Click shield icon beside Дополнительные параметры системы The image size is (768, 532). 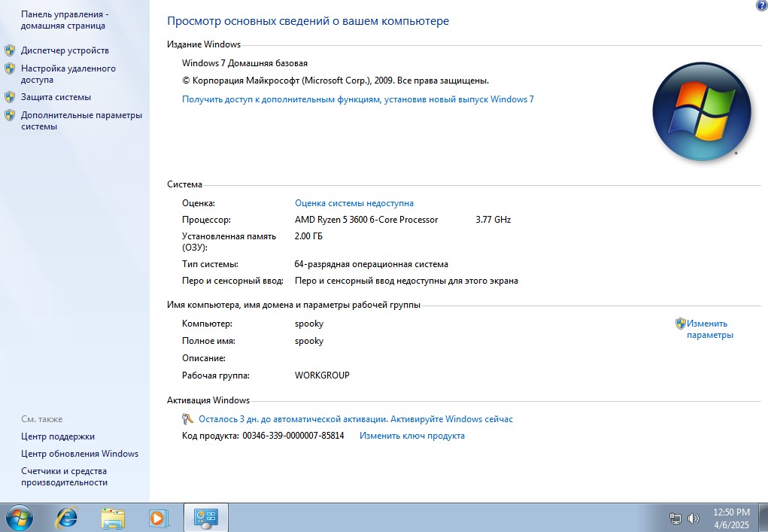tap(10, 115)
